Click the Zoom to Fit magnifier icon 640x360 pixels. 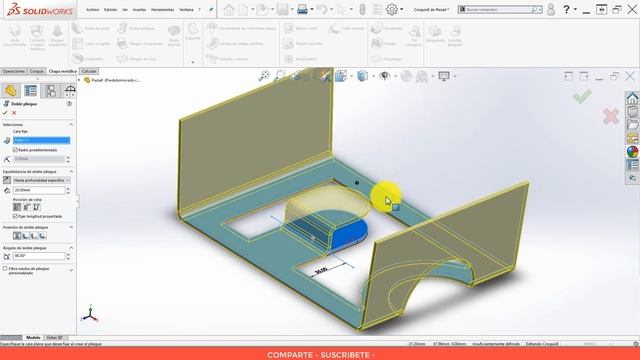point(264,76)
